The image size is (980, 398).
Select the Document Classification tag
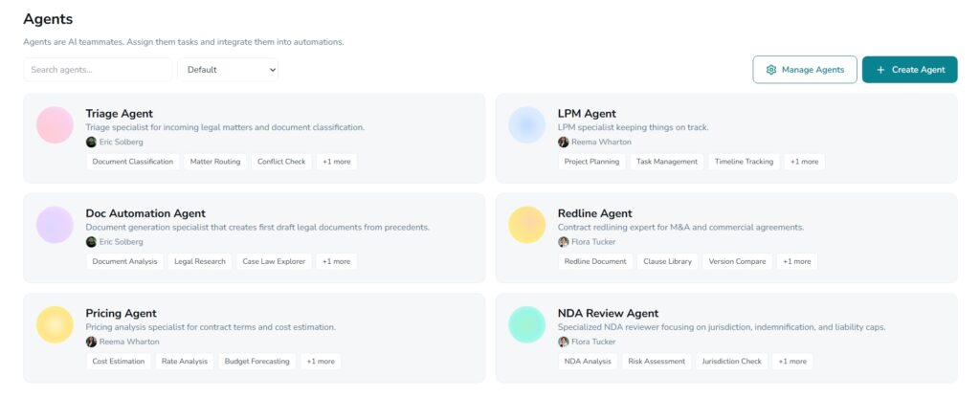click(133, 162)
